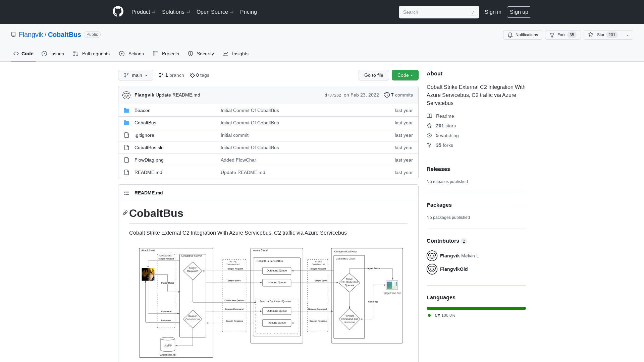
Task: Open 'Initial commit' message for .gitignore
Action: point(234,135)
